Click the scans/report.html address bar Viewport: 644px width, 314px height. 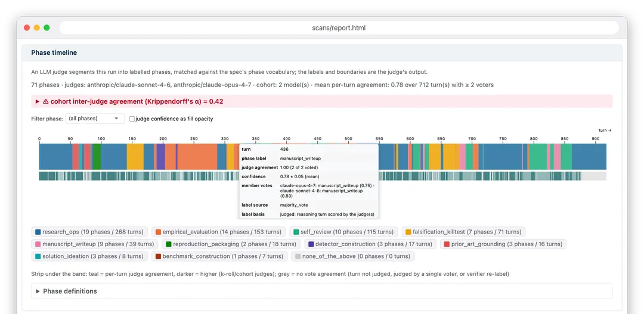coord(339,28)
